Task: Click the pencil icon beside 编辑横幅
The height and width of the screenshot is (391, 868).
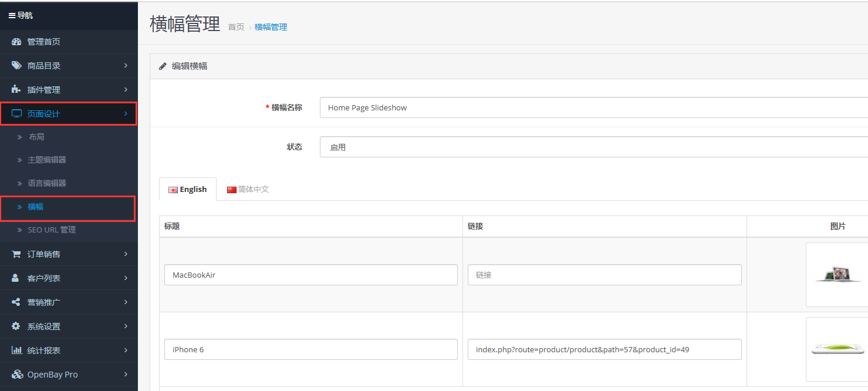Action: (x=163, y=66)
